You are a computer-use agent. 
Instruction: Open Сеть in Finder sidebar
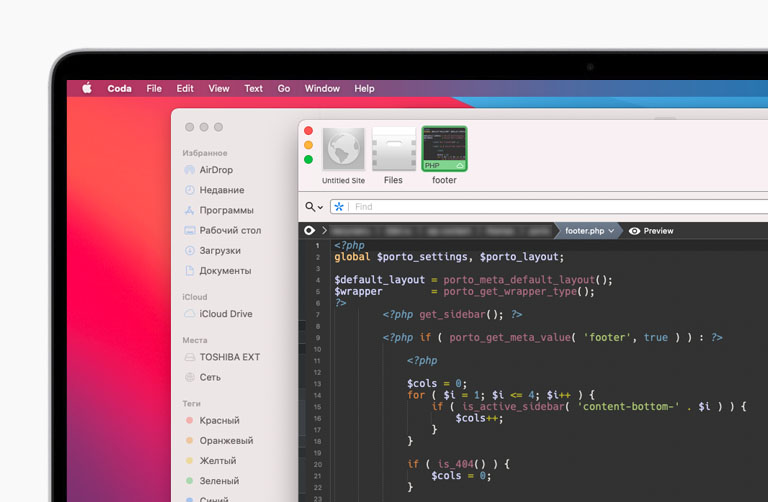point(210,377)
